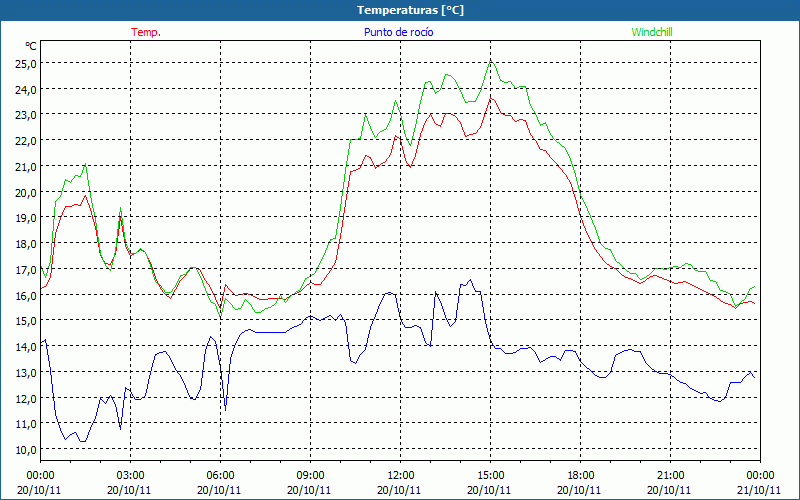Click the 19,0 y-axis value
The height and width of the screenshot is (500, 800).
tap(26, 218)
